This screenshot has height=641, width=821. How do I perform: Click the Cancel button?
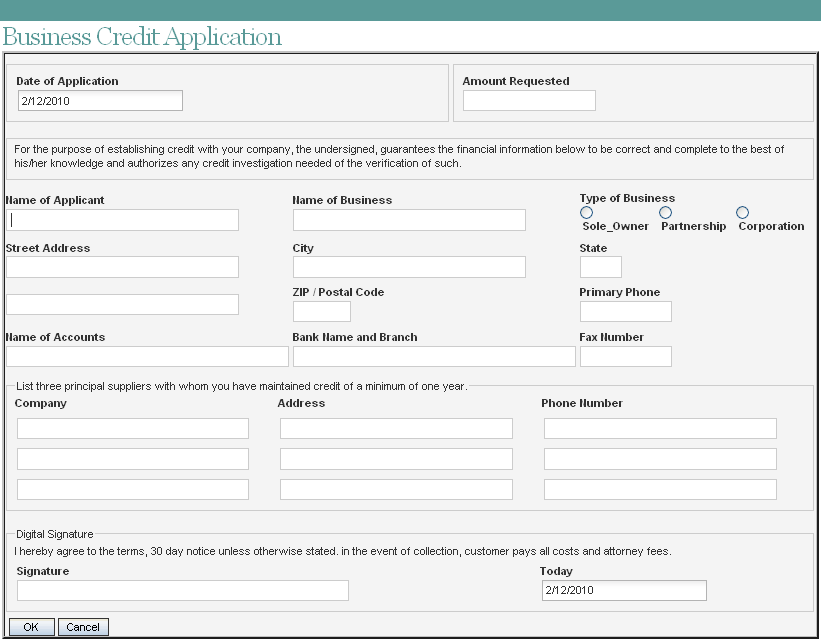pyautogui.click(x=83, y=627)
